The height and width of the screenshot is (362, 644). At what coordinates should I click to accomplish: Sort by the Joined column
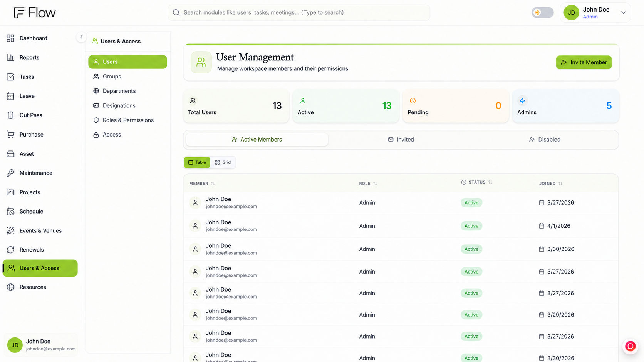tap(551, 184)
